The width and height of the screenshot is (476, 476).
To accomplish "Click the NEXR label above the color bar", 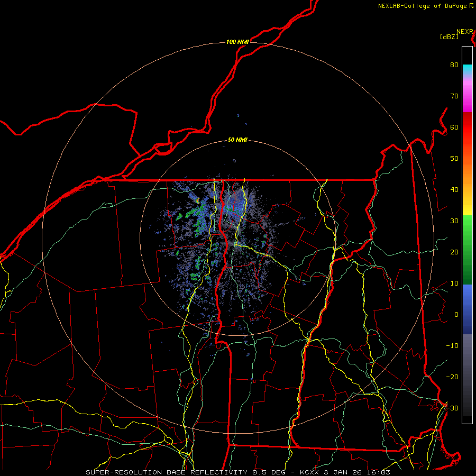I will tap(465, 32).
